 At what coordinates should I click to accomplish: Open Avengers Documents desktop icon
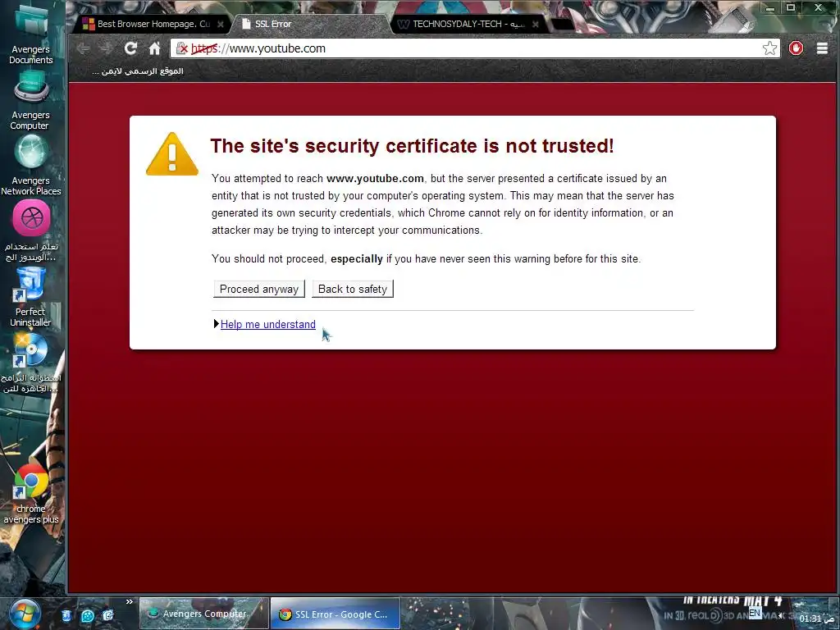tap(31, 33)
